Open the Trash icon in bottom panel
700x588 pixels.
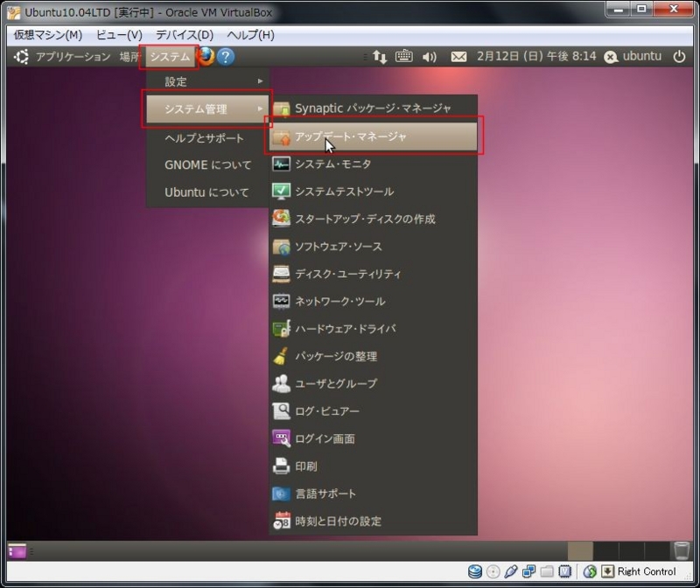coord(682,550)
